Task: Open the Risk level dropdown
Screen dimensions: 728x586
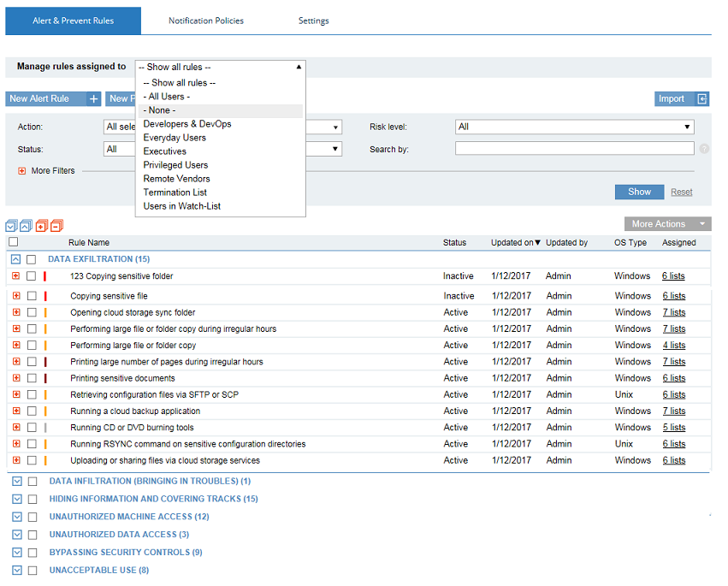Action: 574,127
